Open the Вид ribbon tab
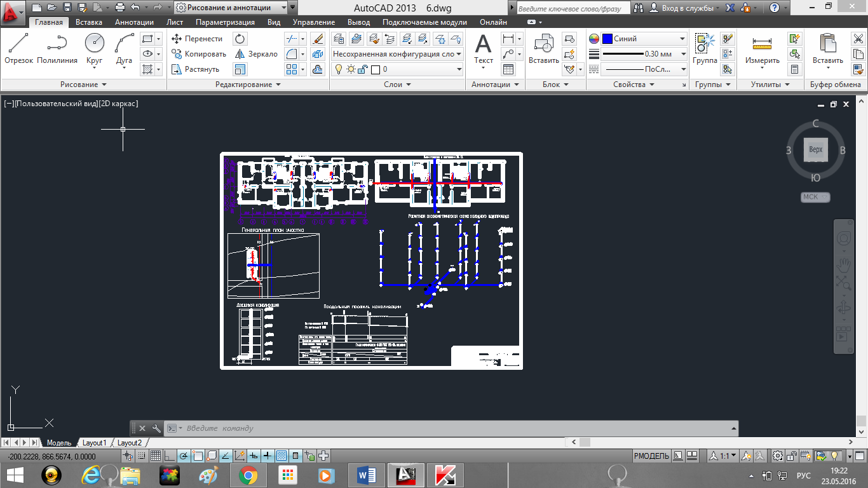Image resolution: width=868 pixels, height=488 pixels. pyautogui.click(x=274, y=22)
